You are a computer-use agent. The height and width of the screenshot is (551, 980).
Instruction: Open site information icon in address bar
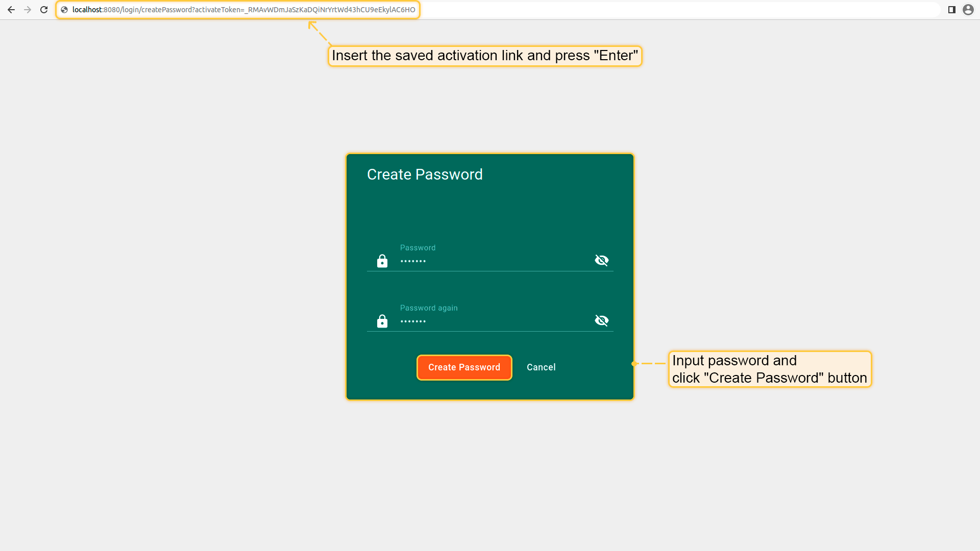pos(64,10)
